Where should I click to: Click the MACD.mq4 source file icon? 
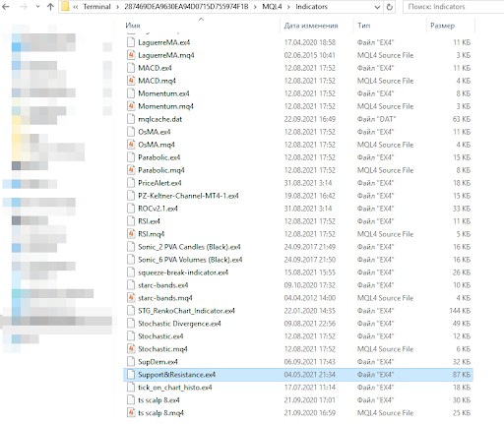(x=131, y=81)
